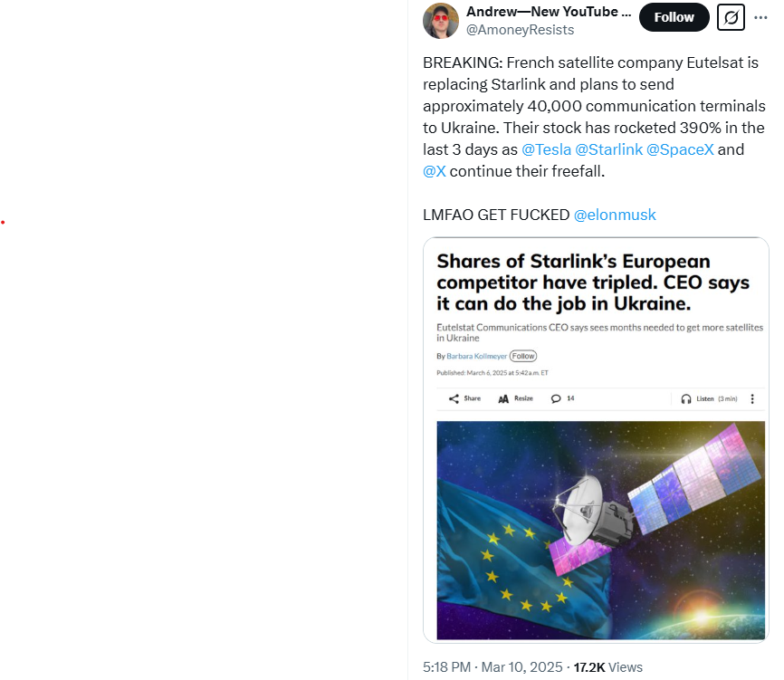The width and height of the screenshot is (784, 680).
Task: Click the @Tesla mention link
Action: point(547,149)
